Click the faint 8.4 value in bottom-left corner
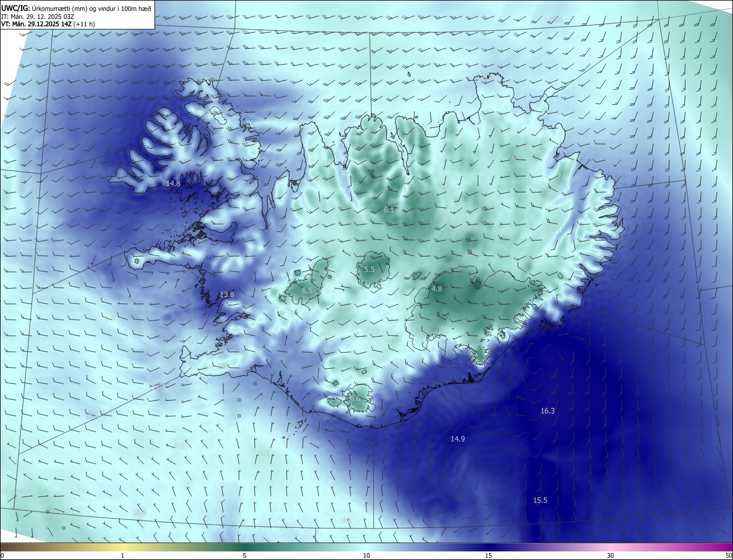This screenshot has height=560, width=733. pos(50,519)
